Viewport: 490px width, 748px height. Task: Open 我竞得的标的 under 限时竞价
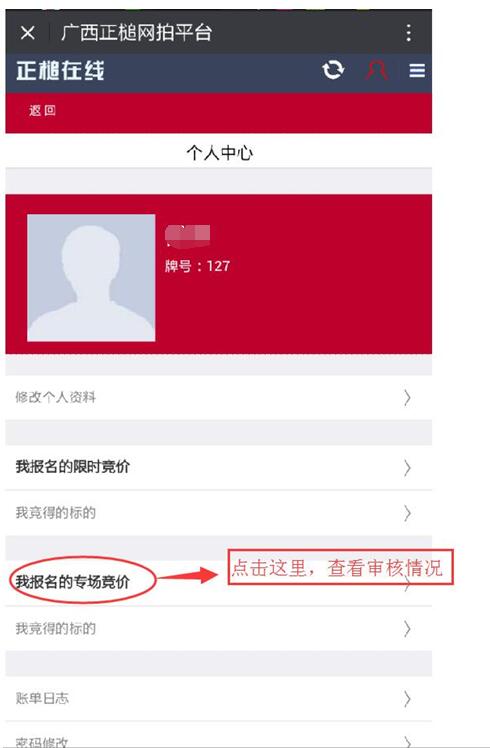click(x=219, y=513)
